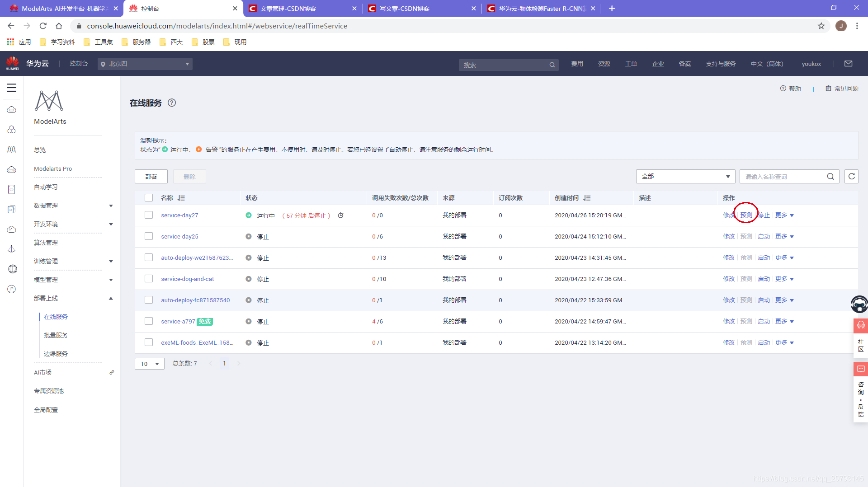Open the hamburger menu icon in sidebar

click(x=12, y=88)
